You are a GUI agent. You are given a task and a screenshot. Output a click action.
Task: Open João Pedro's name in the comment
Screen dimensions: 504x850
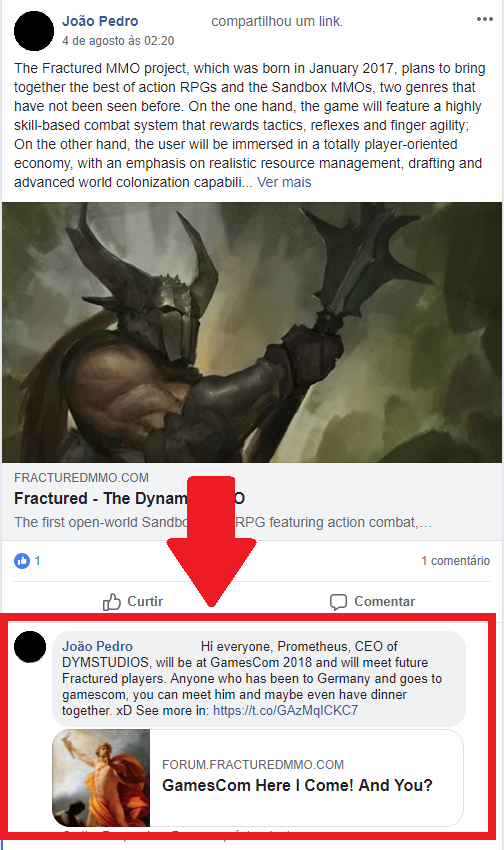tap(98, 646)
